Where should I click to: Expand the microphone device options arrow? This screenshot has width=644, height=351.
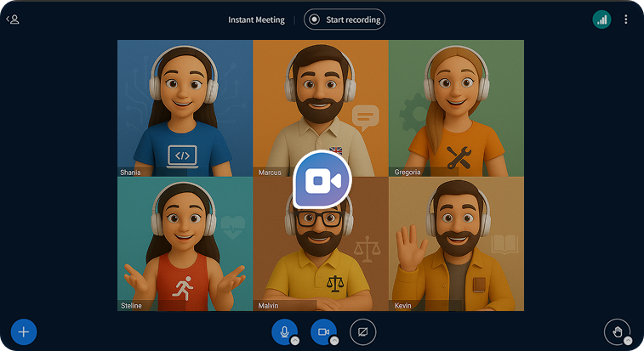click(x=295, y=340)
